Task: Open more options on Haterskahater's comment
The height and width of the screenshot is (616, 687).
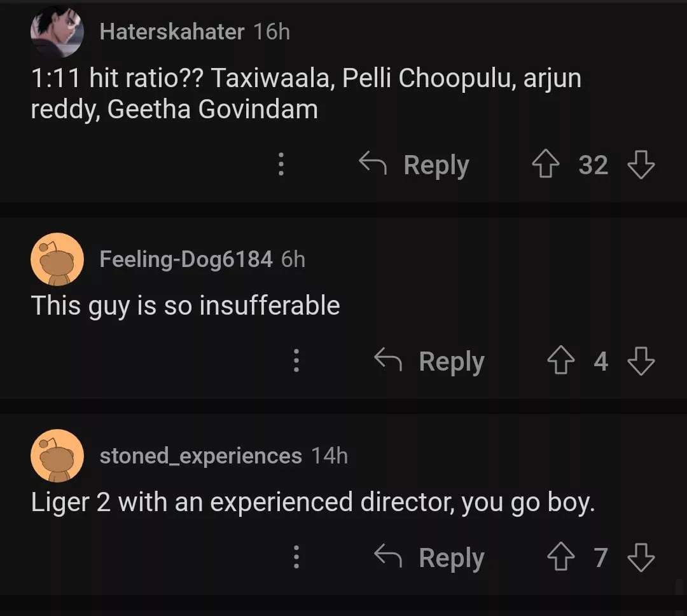Action: 281,165
